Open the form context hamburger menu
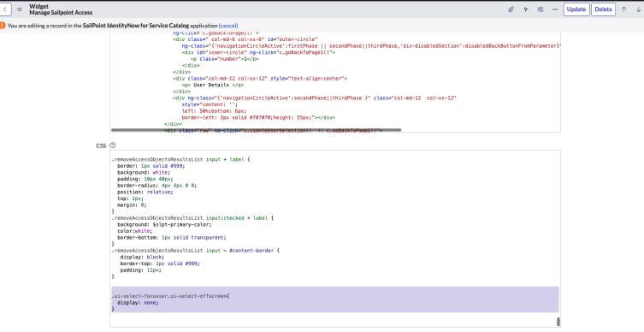 point(20,9)
